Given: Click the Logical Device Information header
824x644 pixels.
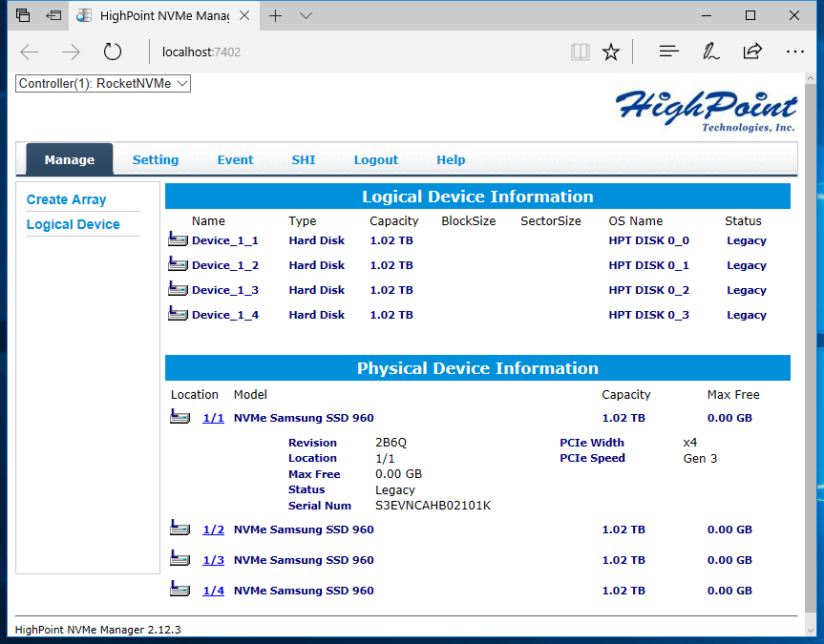Looking at the screenshot, I should 477,196.
